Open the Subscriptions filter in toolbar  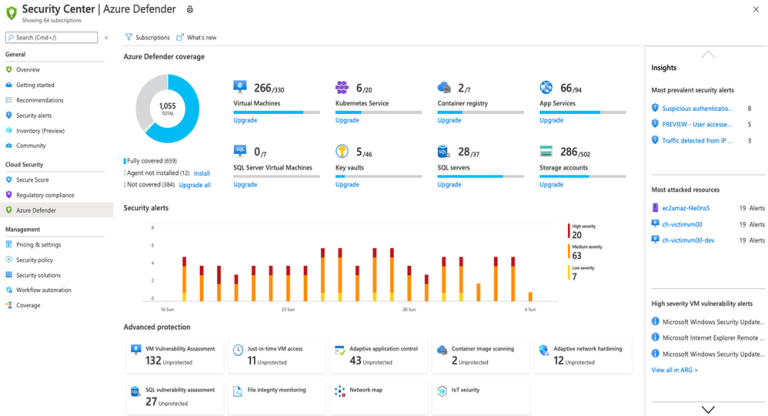(x=145, y=37)
